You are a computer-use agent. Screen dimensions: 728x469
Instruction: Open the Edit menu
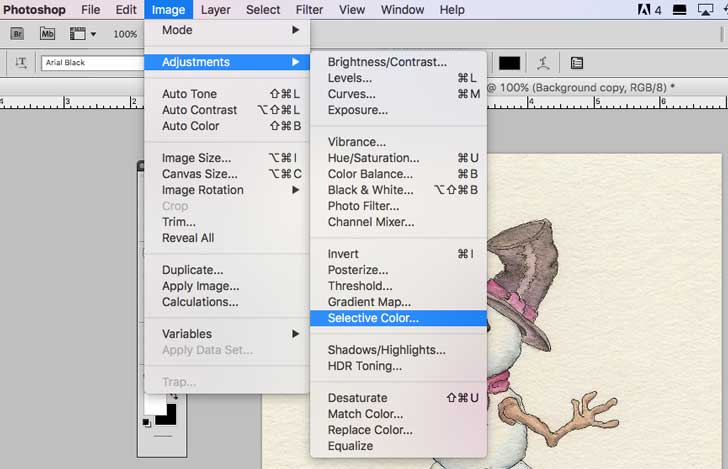126,10
